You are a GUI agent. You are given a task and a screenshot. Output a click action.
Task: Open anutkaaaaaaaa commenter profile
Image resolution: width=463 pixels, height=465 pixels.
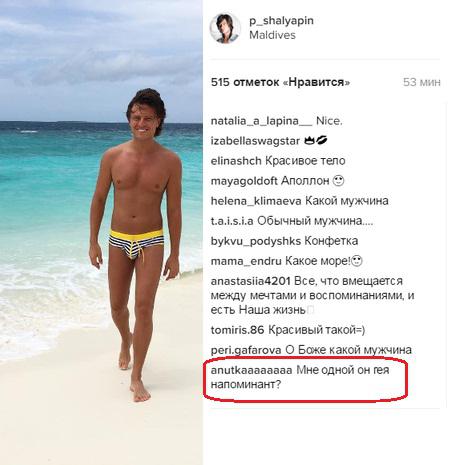251,370
